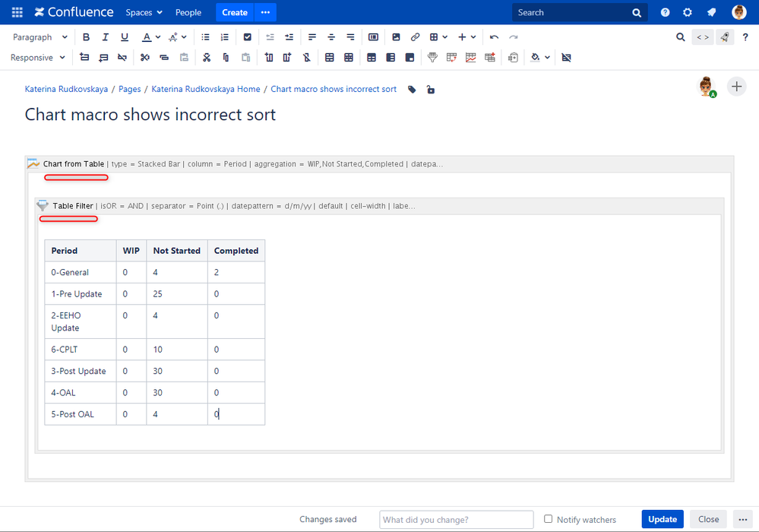Open find and replace search in editor
759x532 pixels.
[x=681, y=37]
